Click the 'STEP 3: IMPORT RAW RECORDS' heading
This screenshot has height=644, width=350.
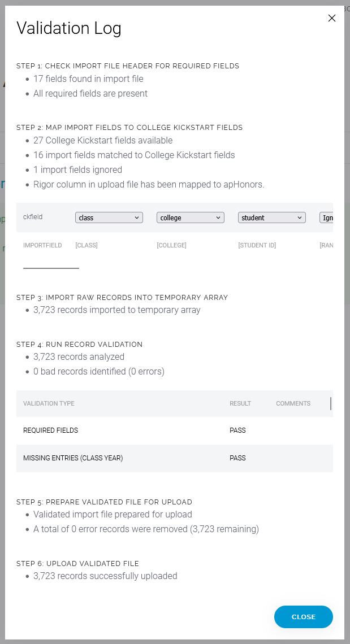click(x=122, y=297)
